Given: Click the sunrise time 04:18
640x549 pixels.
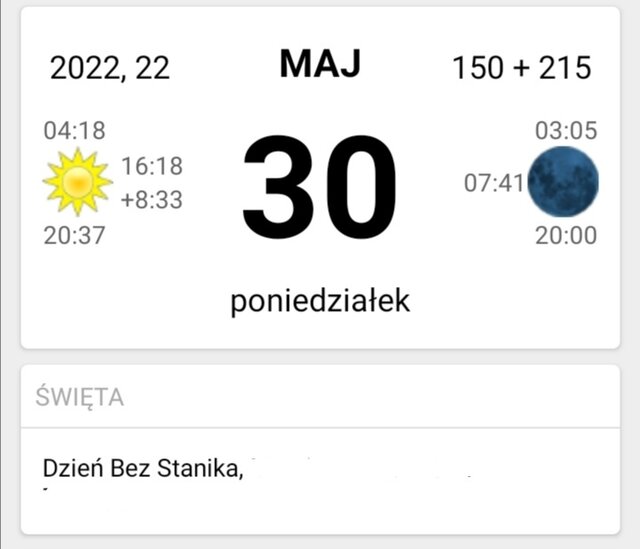Looking at the screenshot, I should click(74, 131).
